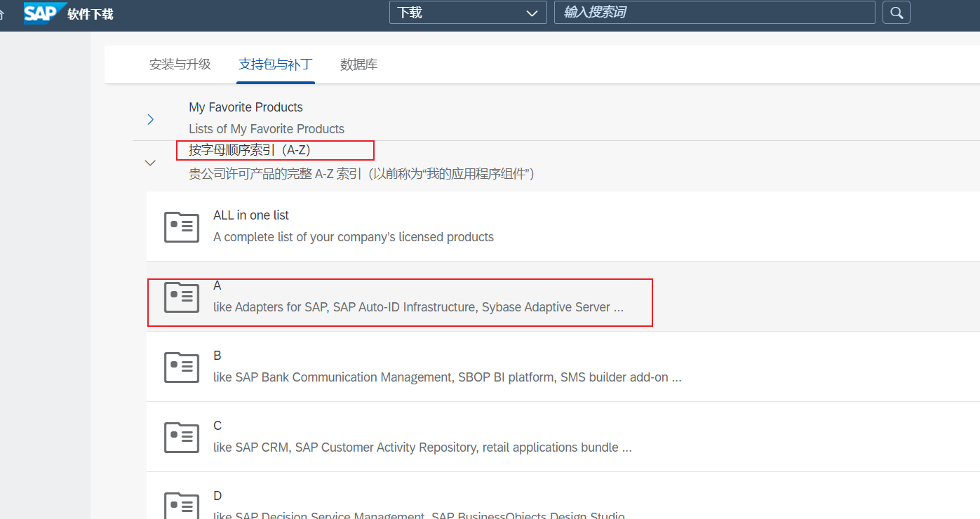980x519 pixels.
Task: Switch to the 支持包与补丁 tab
Action: tap(276, 65)
